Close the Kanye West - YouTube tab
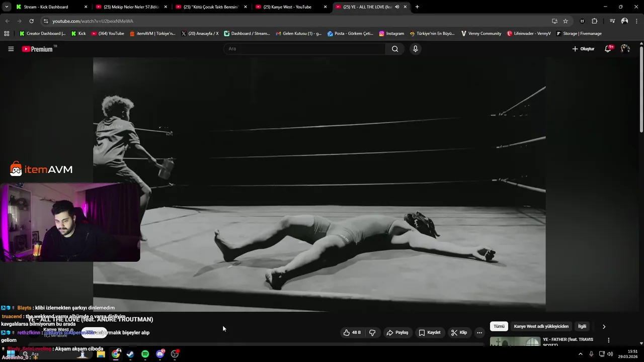Viewport: 644px width, 362px height. pos(325,7)
